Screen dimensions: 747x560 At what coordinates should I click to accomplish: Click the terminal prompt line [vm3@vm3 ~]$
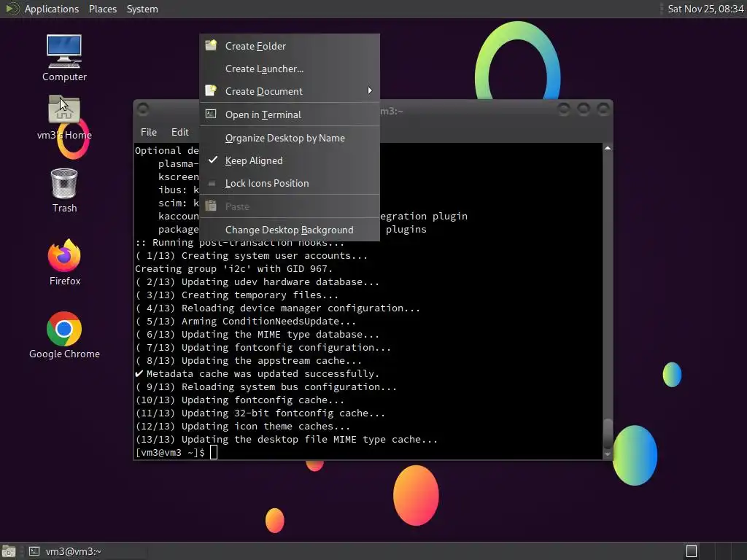click(170, 452)
